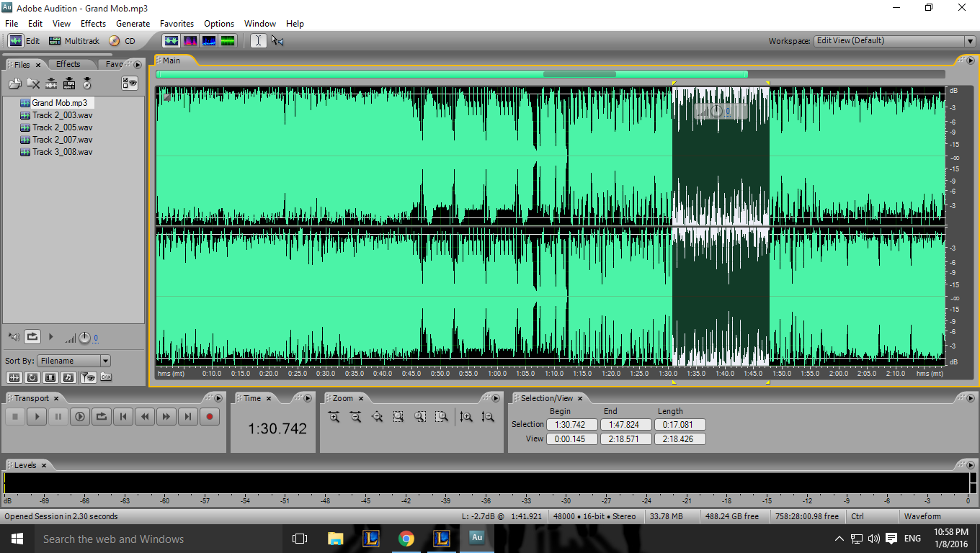The height and width of the screenshot is (553, 980).
Task: Click Zoom to Selection icon
Action: (x=398, y=416)
